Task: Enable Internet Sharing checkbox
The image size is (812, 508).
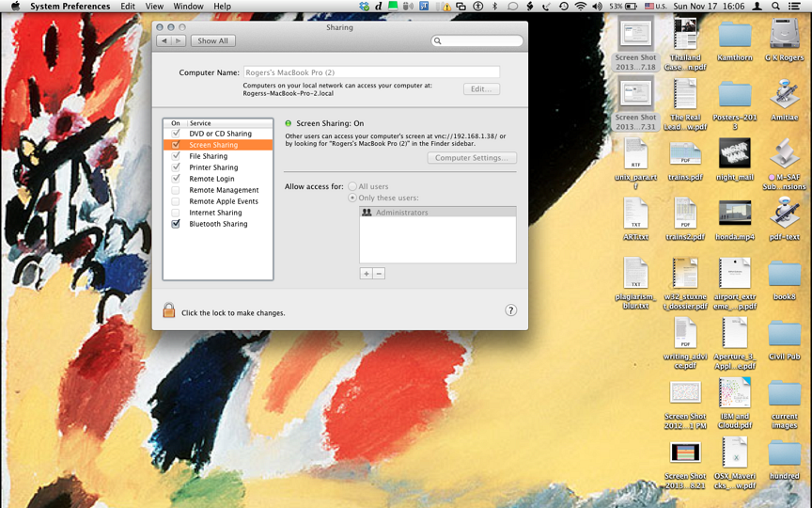Action: coord(176,213)
